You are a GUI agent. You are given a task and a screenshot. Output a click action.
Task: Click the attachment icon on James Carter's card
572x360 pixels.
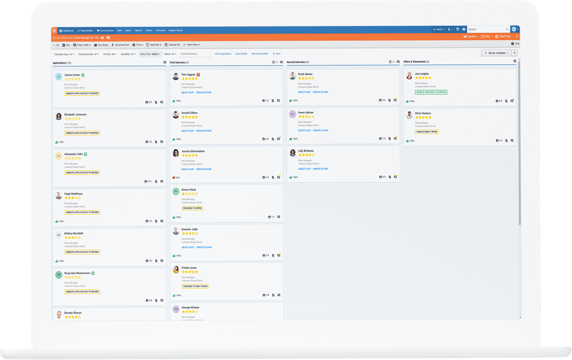coord(156,102)
